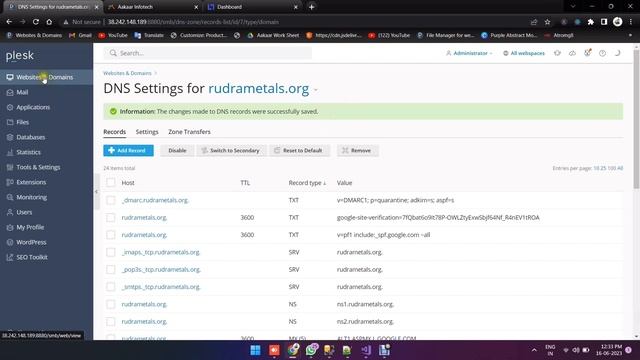Screen dimensions: 640x360
Task: Click the browser address bar
Action: tap(294, 22)
